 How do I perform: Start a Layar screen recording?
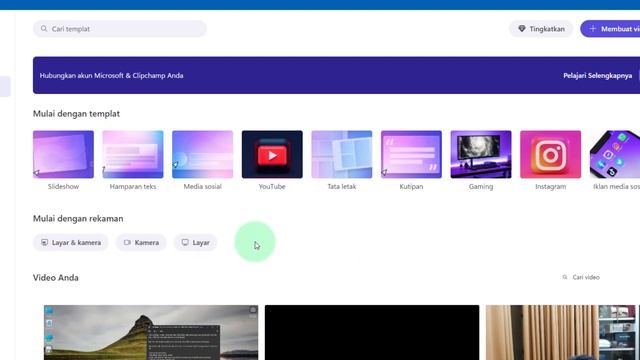196,242
